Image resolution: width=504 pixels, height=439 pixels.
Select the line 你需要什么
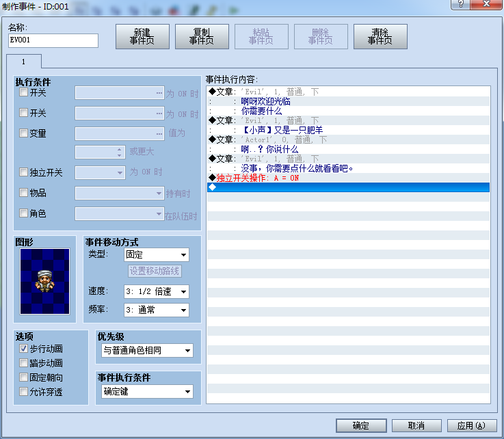click(349, 111)
